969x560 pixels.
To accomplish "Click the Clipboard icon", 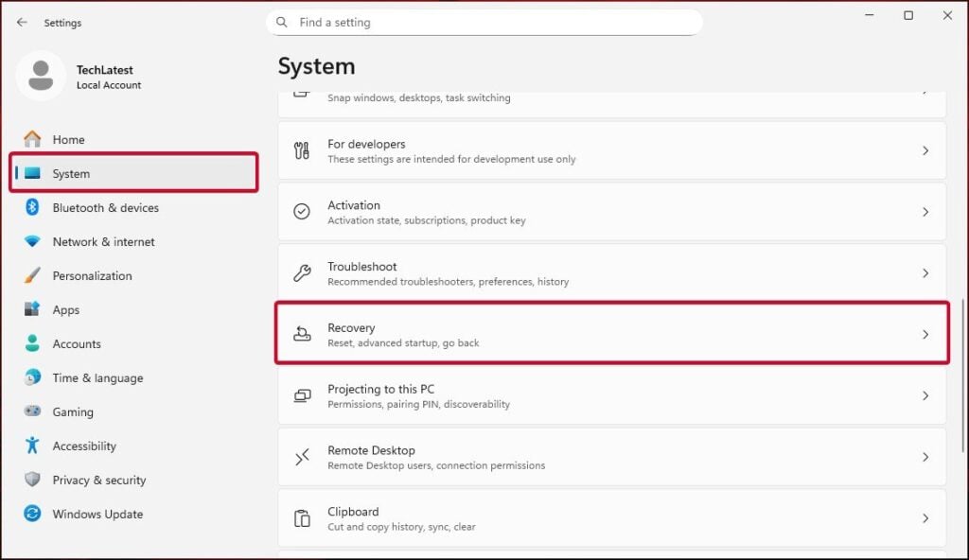I will coord(303,518).
